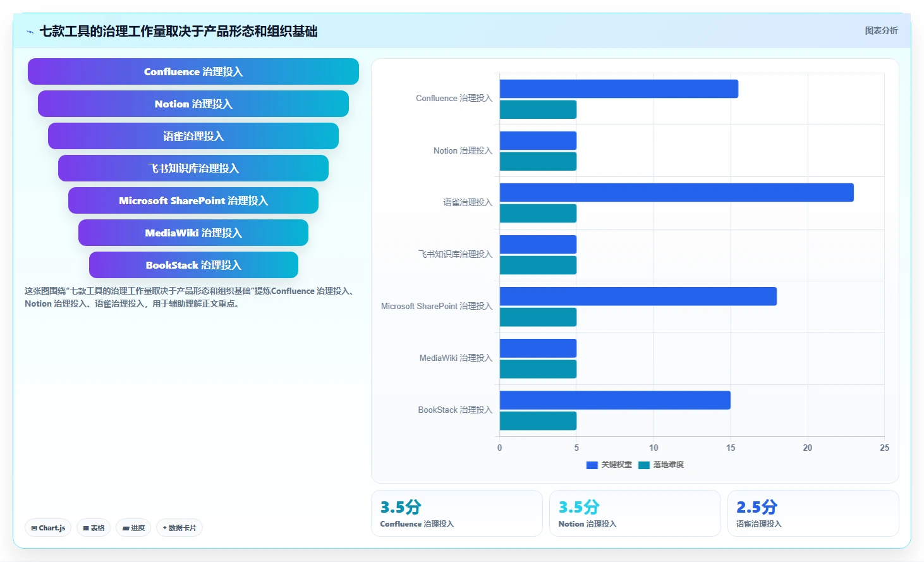Click the 数据卡片 tag chip
The image size is (924, 562).
(x=179, y=528)
